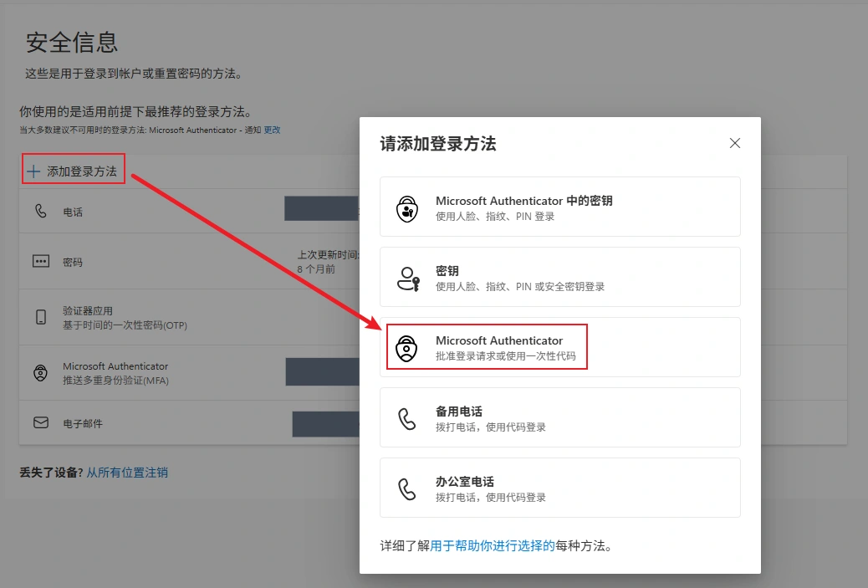Click the 安全信息 page heading
The height and width of the screenshot is (588, 868).
point(72,43)
